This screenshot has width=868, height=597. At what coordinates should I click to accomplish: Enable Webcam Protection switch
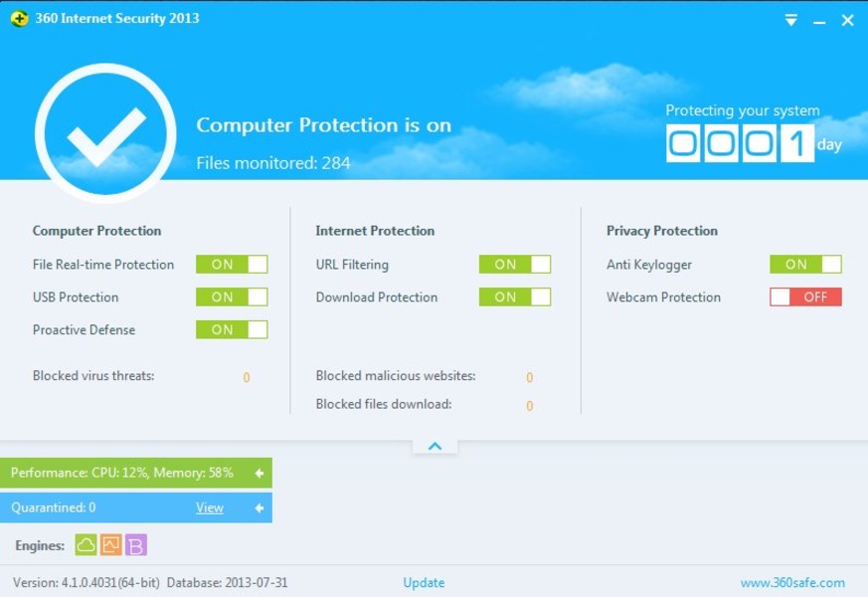pos(805,297)
